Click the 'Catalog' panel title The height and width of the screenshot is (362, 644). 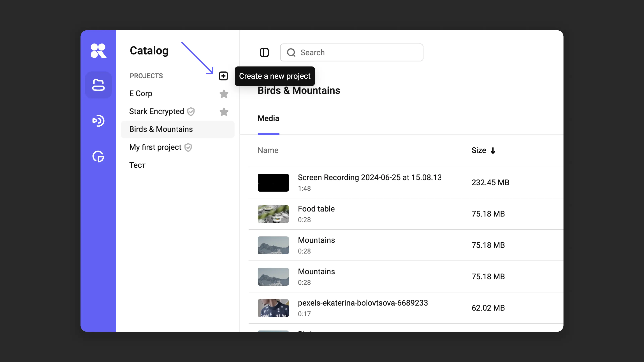149,51
